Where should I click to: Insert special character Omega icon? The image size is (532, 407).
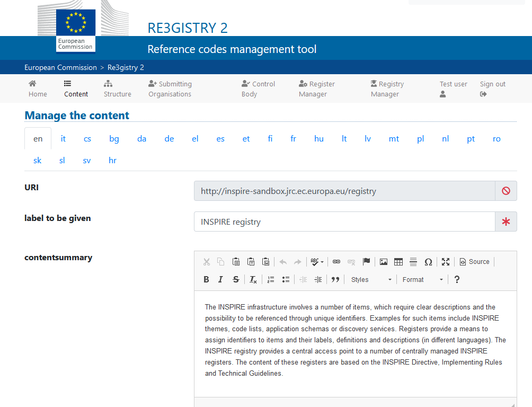click(x=428, y=262)
